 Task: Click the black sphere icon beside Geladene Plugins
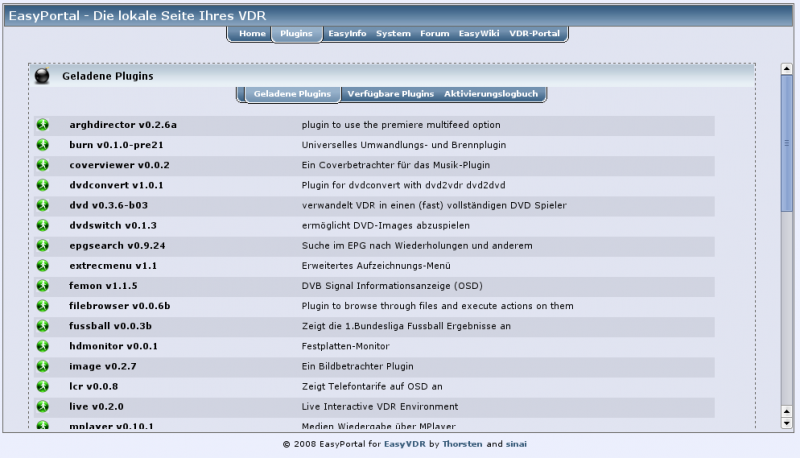click(42, 76)
